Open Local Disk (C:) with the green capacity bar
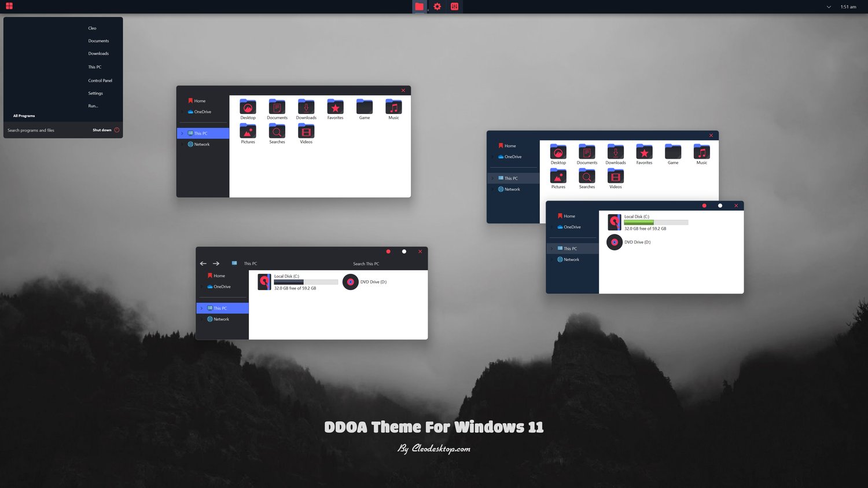Viewport: 868px width, 488px height. [648, 222]
